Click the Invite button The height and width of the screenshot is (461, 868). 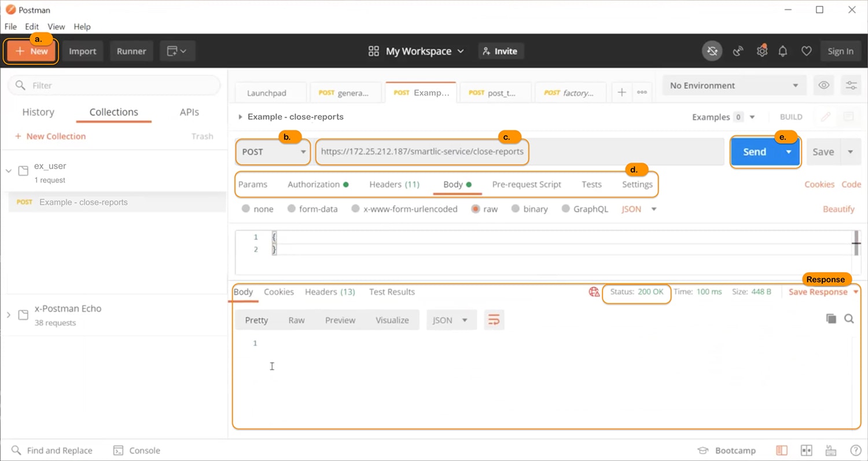click(501, 51)
